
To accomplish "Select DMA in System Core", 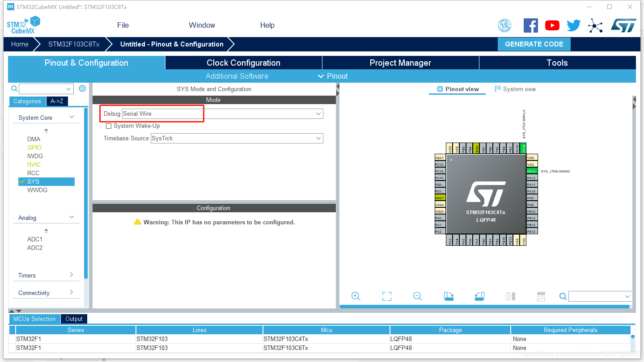I will [x=34, y=139].
